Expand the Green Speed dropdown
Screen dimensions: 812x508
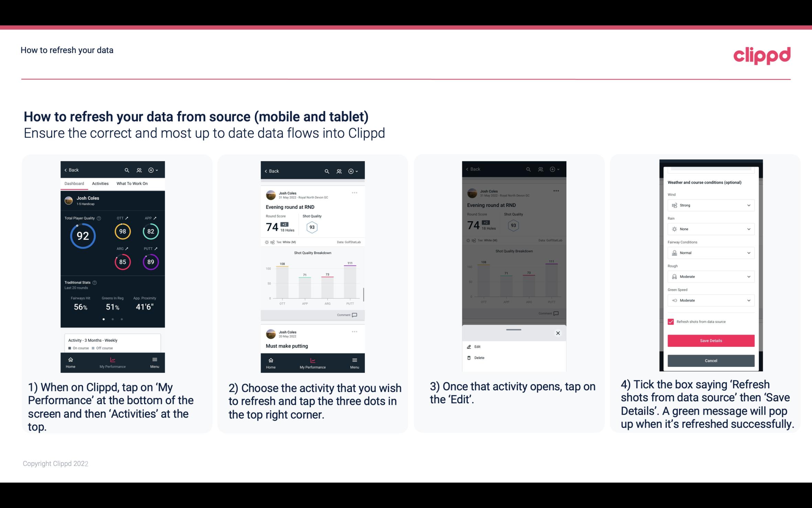pyautogui.click(x=710, y=300)
